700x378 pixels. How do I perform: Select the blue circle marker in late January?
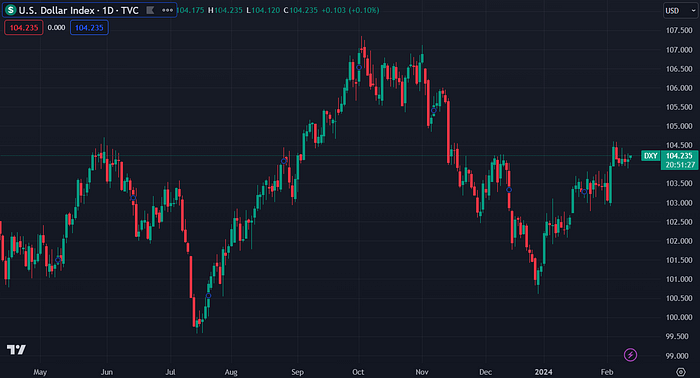point(584,191)
